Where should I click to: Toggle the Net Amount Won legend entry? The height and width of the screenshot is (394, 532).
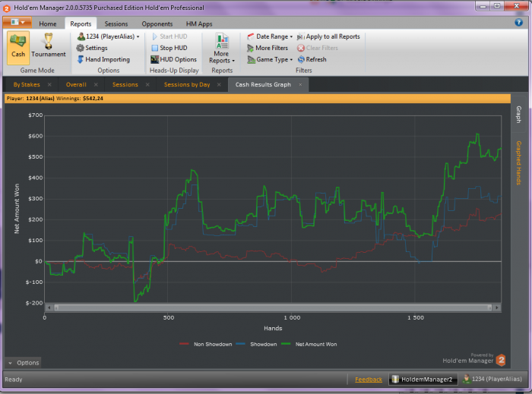click(309, 344)
